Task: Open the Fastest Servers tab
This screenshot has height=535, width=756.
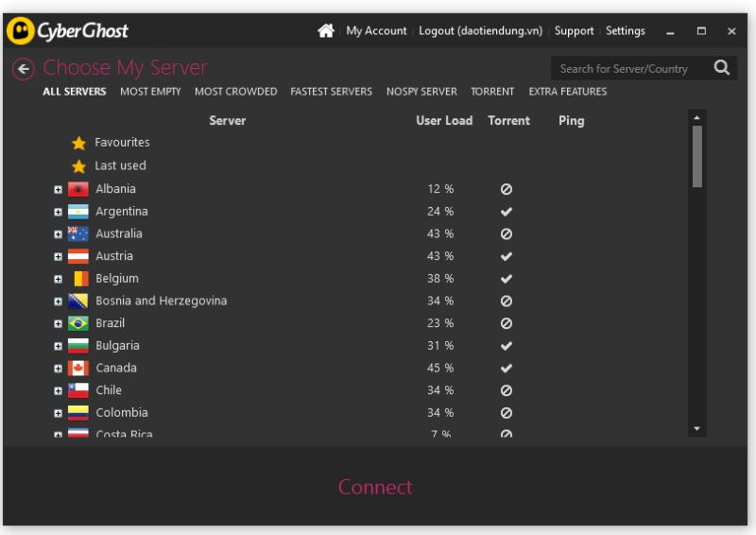Action: pos(331,92)
